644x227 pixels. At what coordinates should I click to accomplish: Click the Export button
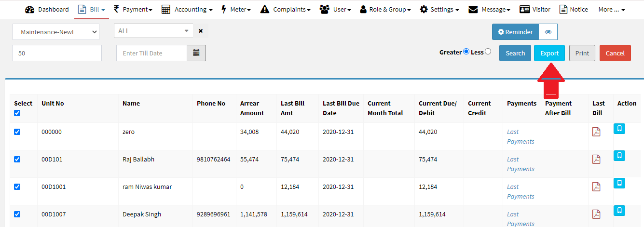coord(549,53)
